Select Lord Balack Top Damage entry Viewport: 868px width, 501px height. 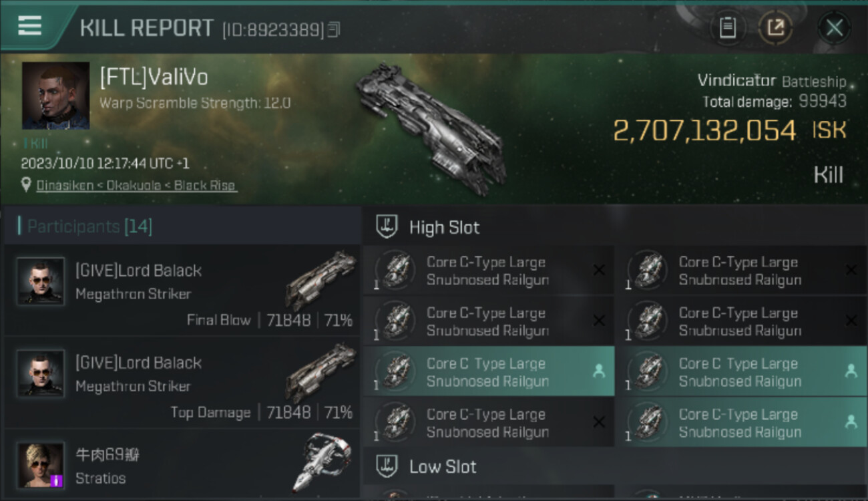(182, 383)
